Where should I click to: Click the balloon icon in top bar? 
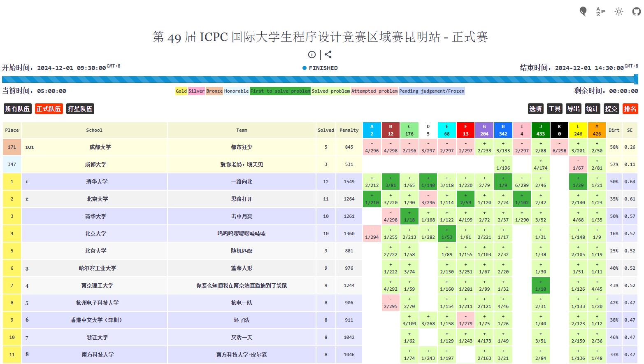coord(583,12)
